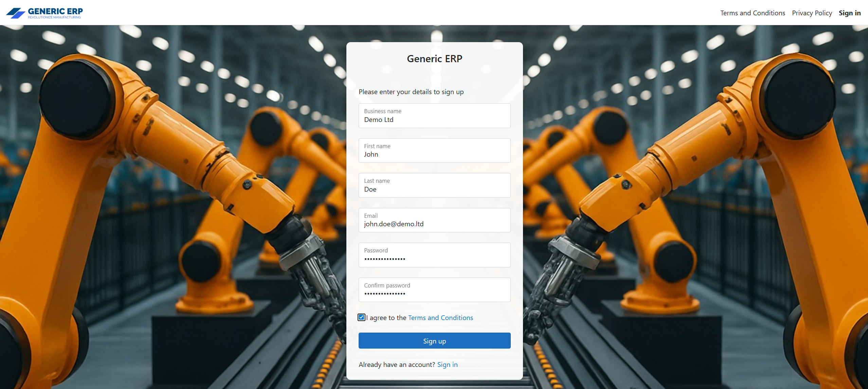The height and width of the screenshot is (389, 868).
Task: Select bold Sign in item in header
Action: 849,13
